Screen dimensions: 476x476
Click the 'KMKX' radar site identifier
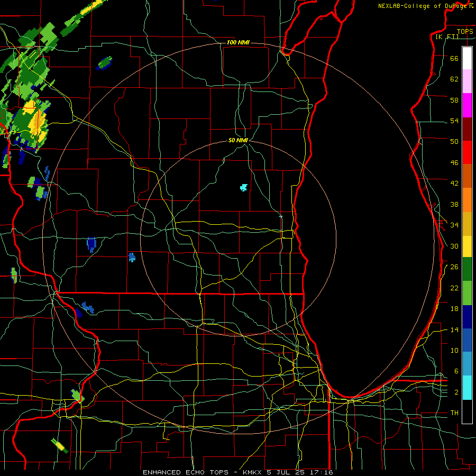(x=253, y=472)
